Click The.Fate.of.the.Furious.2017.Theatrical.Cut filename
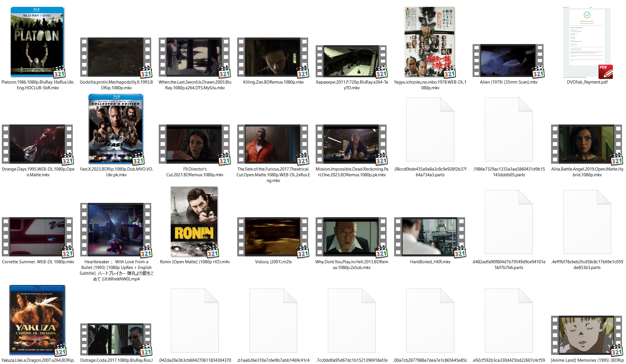 (273, 175)
